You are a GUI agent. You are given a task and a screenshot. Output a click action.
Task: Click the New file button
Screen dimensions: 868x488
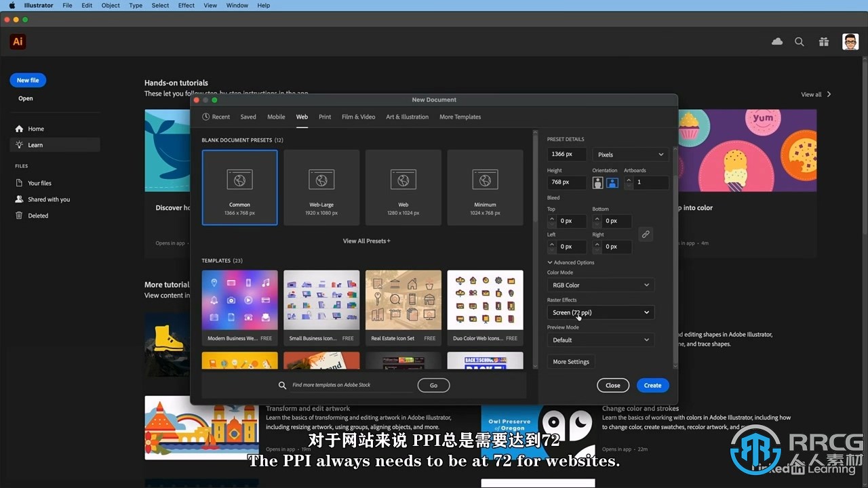(x=28, y=80)
